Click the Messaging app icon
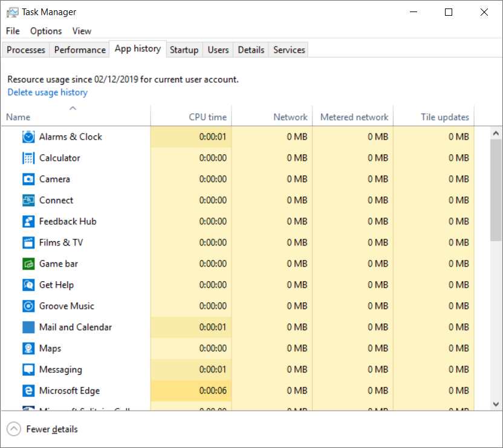This screenshot has height=448, width=503. coord(28,369)
